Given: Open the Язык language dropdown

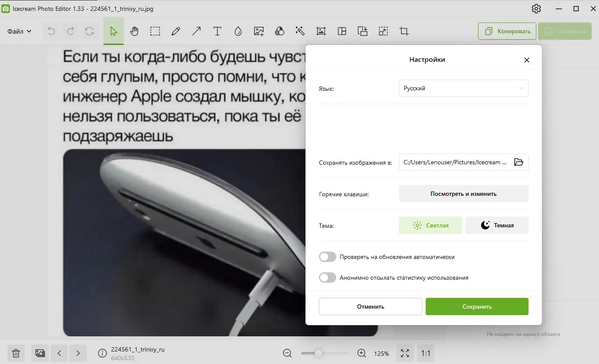Looking at the screenshot, I should pos(463,88).
